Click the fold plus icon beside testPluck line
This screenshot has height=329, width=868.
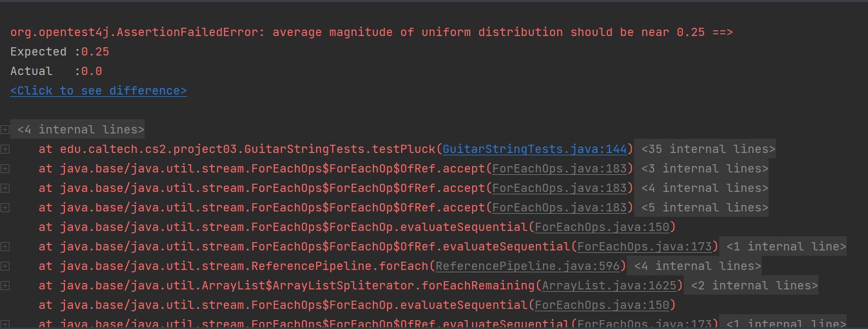point(5,149)
